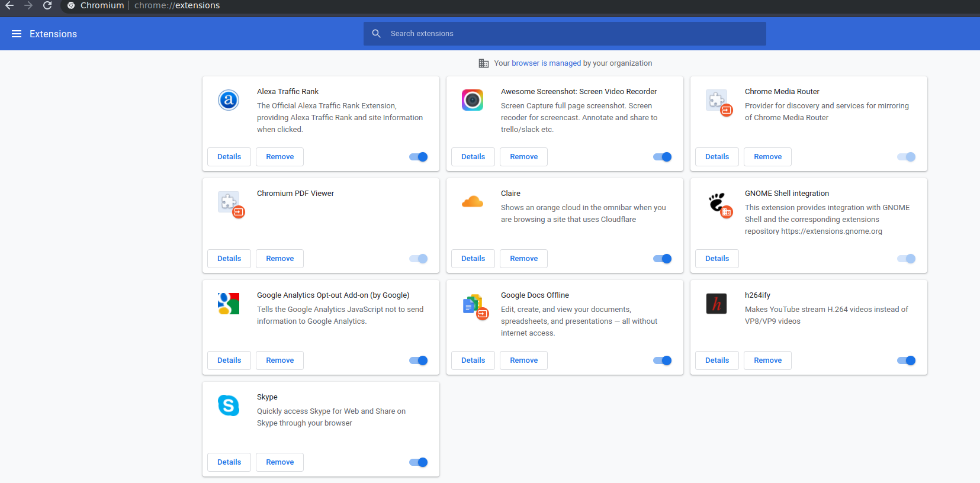The image size is (980, 483).
Task: View Details of Chrome Media Router
Action: (x=717, y=157)
